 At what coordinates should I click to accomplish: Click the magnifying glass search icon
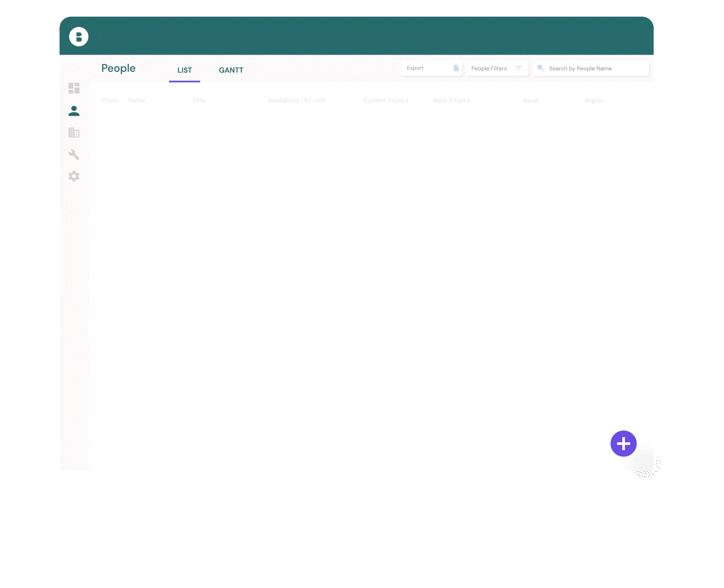(540, 68)
